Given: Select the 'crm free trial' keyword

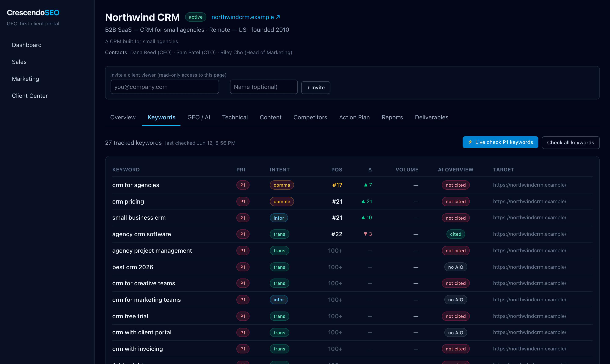Looking at the screenshot, I should coord(130,316).
